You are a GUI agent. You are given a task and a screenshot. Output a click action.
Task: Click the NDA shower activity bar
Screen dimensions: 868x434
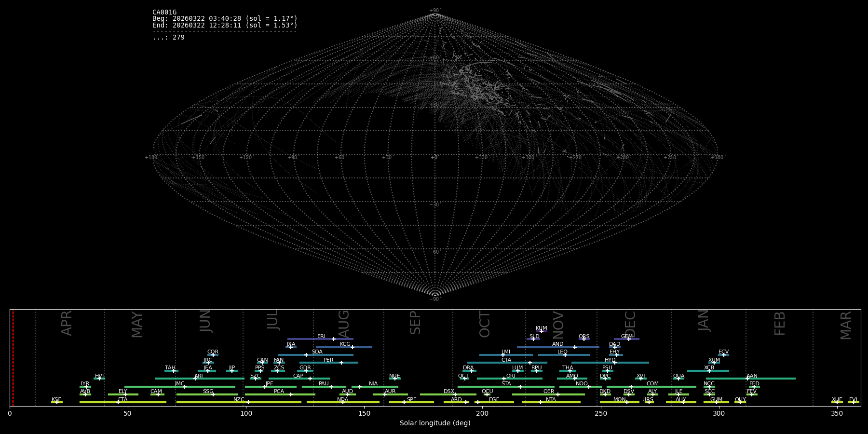[343, 402]
